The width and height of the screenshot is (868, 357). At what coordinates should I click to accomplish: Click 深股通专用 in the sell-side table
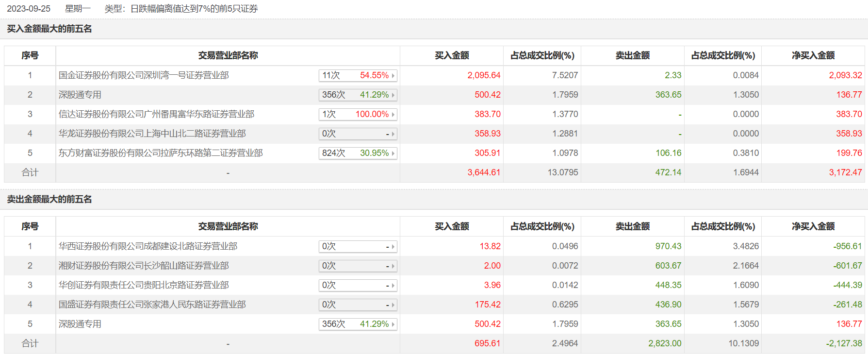[80, 324]
